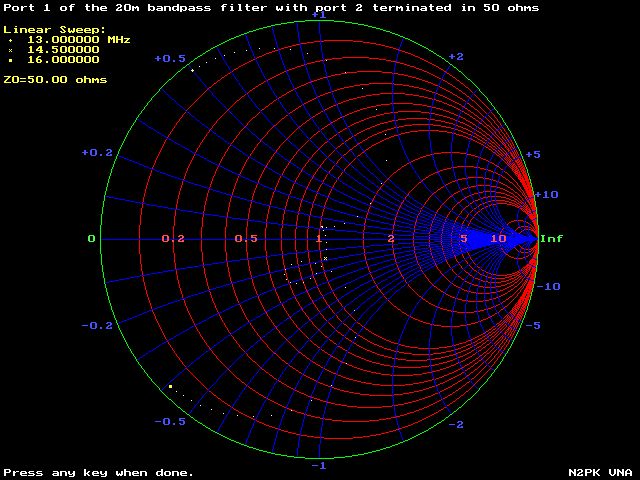Click the chart title about 20m bandpass filter
This screenshot has width=640, height=480.
coord(271,8)
